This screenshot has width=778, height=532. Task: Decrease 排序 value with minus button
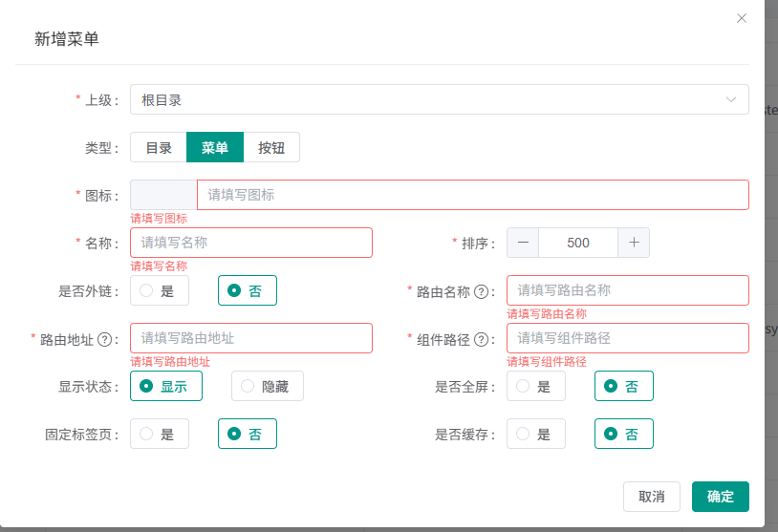[523, 243]
